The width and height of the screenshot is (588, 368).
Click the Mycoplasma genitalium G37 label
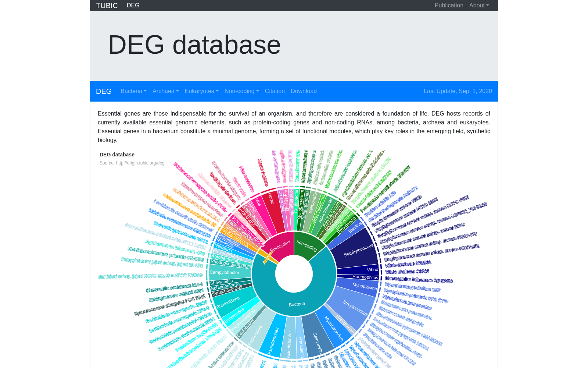413,287
